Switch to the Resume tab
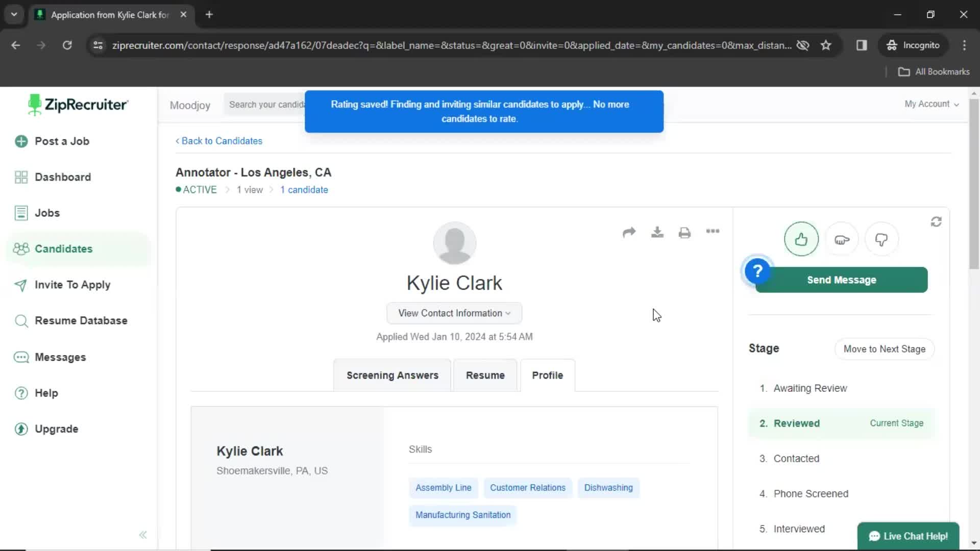Screen dimensions: 980x551 point(485,375)
